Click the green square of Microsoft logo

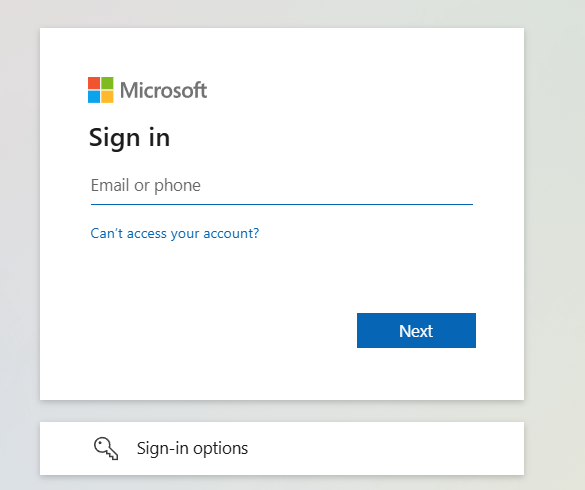(107, 83)
